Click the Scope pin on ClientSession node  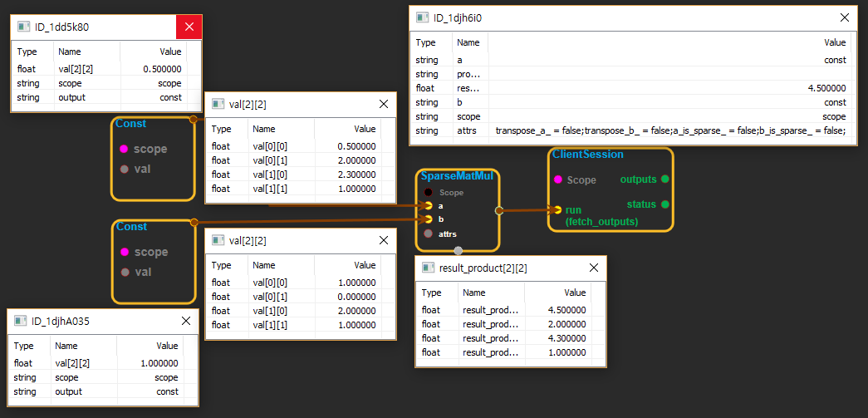558,179
